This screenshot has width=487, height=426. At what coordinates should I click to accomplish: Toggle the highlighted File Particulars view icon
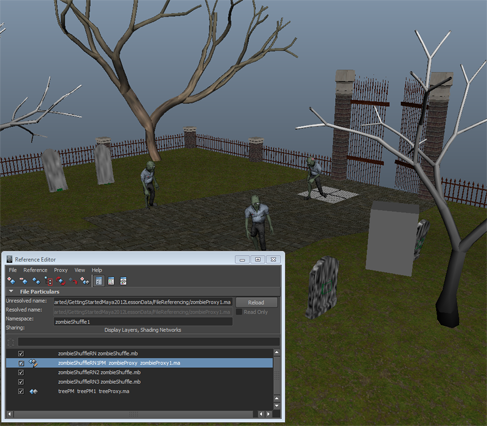point(99,281)
